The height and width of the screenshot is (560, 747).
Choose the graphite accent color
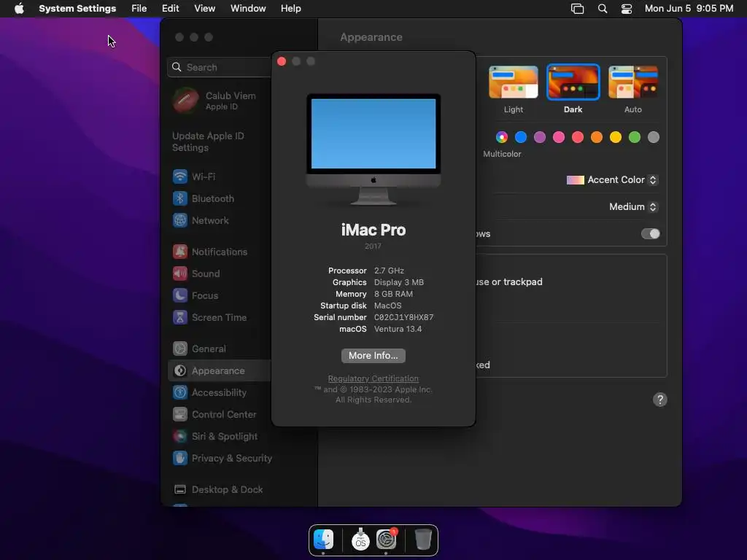pyautogui.click(x=654, y=137)
